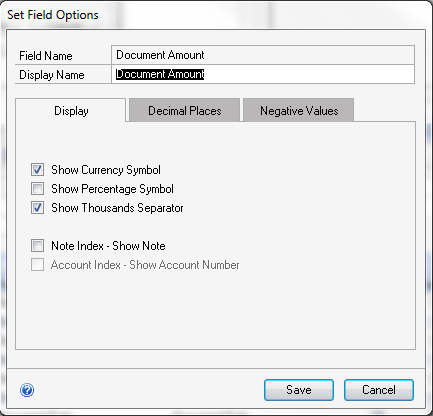Click the Note Index - Show Note label text

[108, 246]
